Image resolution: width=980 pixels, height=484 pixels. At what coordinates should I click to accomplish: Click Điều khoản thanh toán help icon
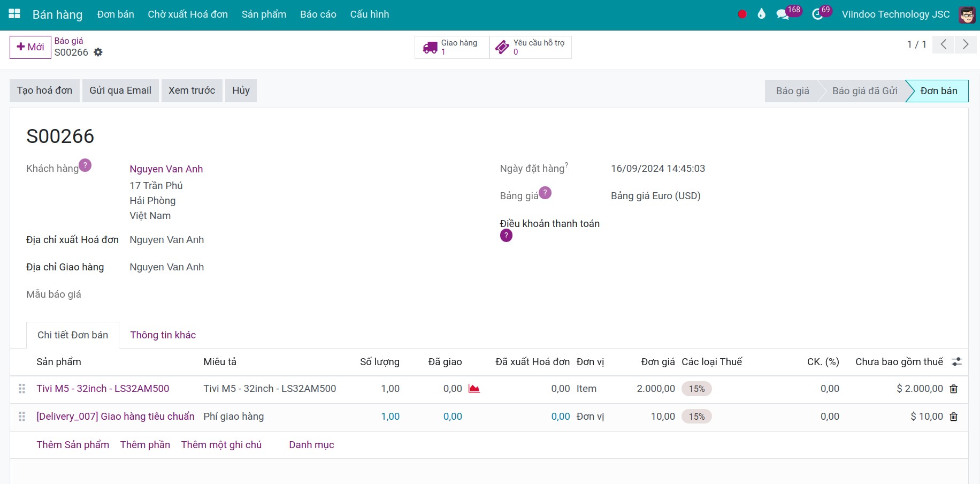pyautogui.click(x=506, y=236)
